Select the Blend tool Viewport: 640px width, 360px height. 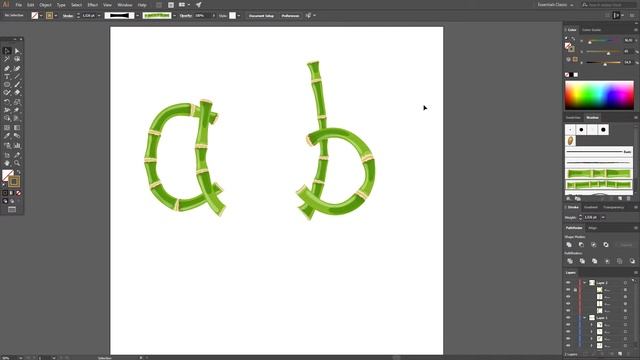point(17,136)
